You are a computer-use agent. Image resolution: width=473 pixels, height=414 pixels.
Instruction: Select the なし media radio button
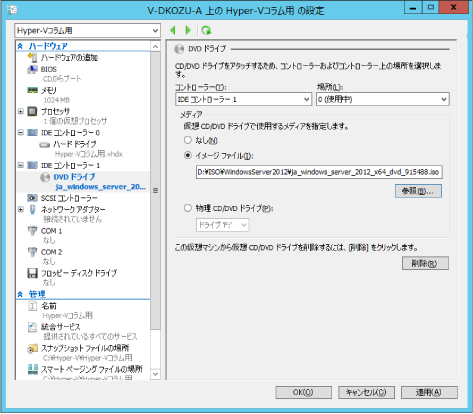(188, 140)
